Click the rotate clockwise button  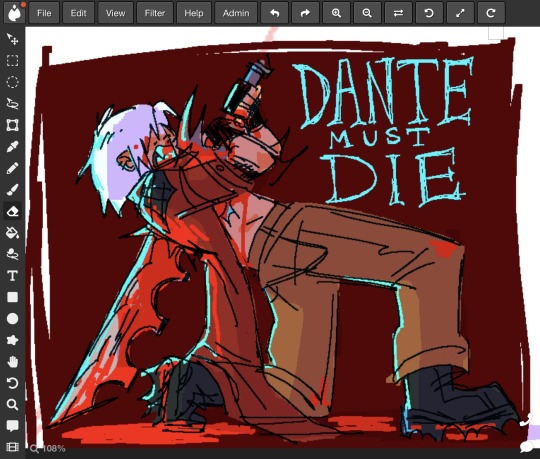491,13
